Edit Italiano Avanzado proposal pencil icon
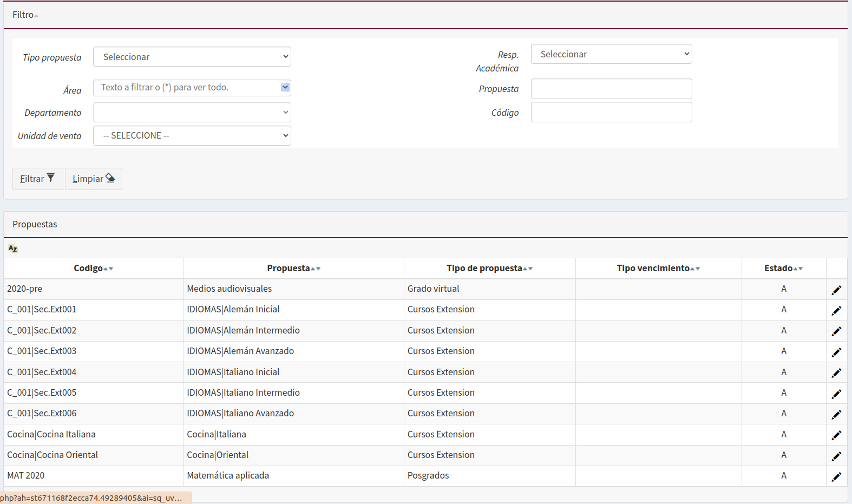Image resolution: width=852 pixels, height=504 pixels. click(x=836, y=415)
